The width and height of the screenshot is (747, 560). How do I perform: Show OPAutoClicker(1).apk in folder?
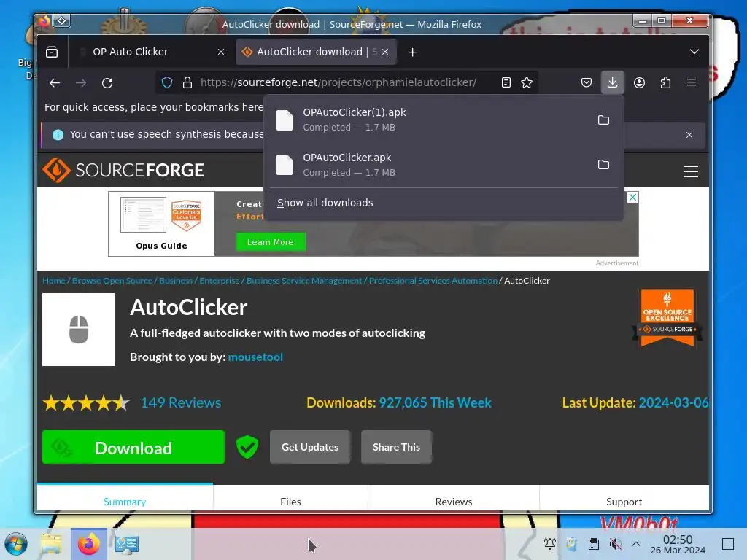[603, 120]
